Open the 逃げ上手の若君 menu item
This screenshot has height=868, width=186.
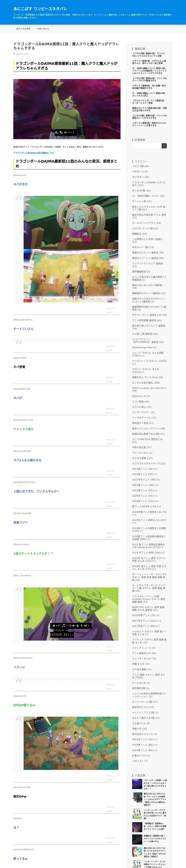point(23,29)
